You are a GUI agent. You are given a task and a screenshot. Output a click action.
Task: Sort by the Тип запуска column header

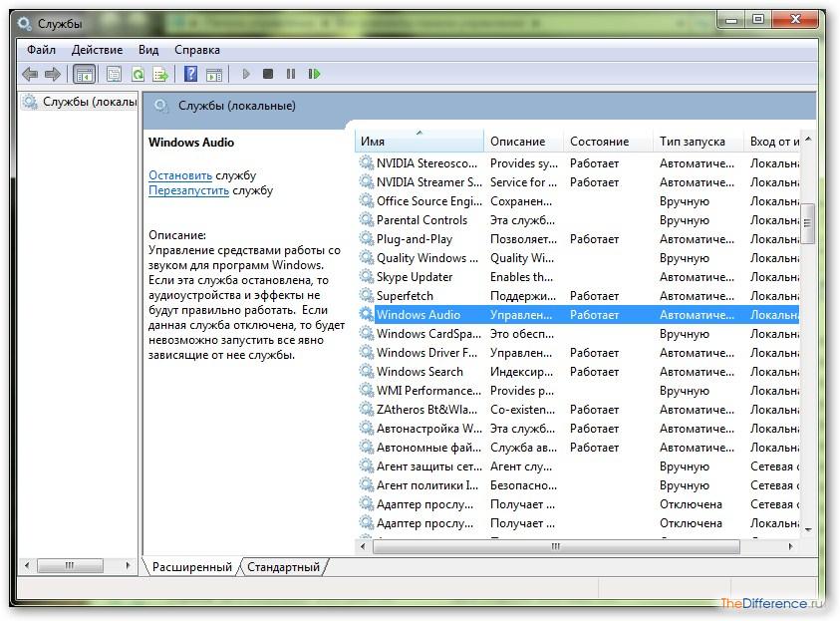point(699,141)
